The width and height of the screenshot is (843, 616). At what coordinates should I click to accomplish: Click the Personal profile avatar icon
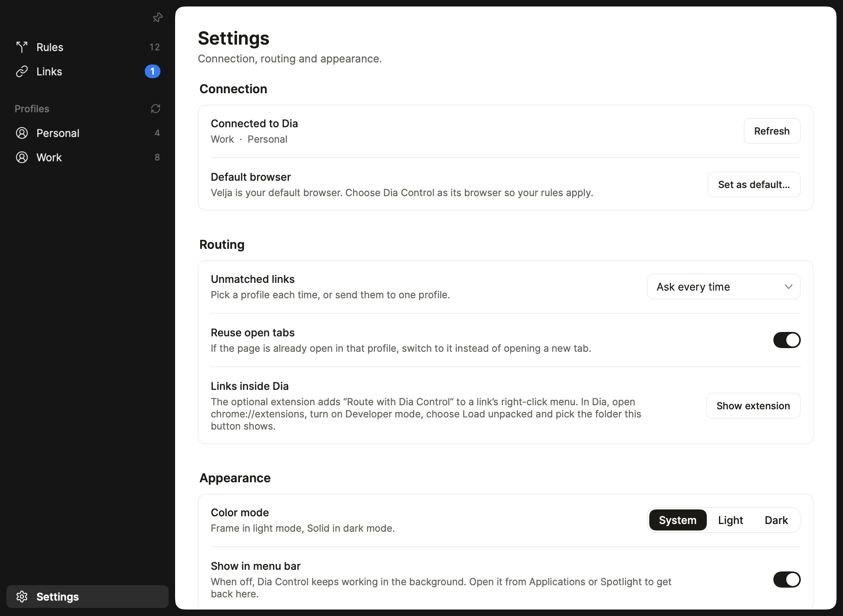pyautogui.click(x=22, y=133)
